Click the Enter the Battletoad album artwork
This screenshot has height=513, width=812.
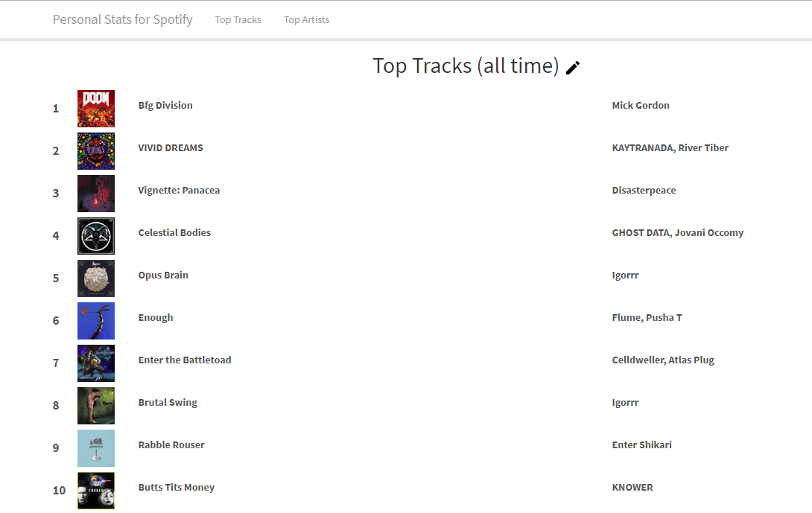pos(96,363)
